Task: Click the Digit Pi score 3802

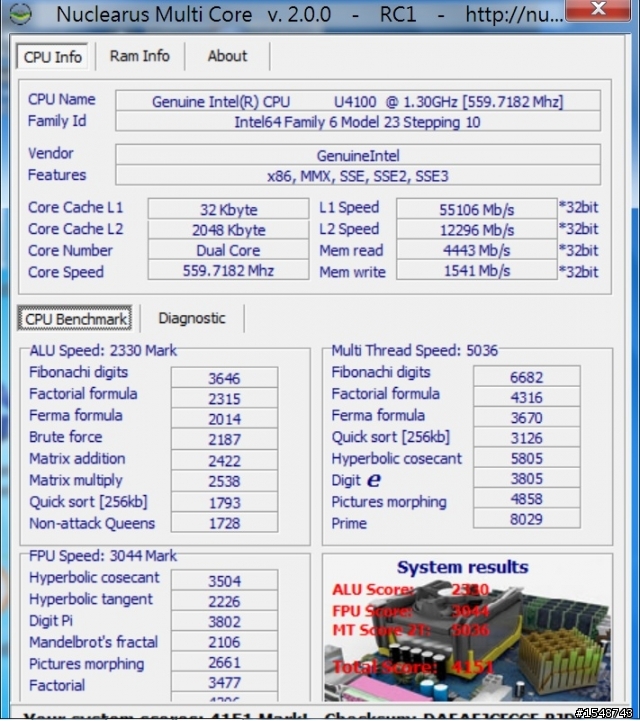Action: tap(224, 621)
